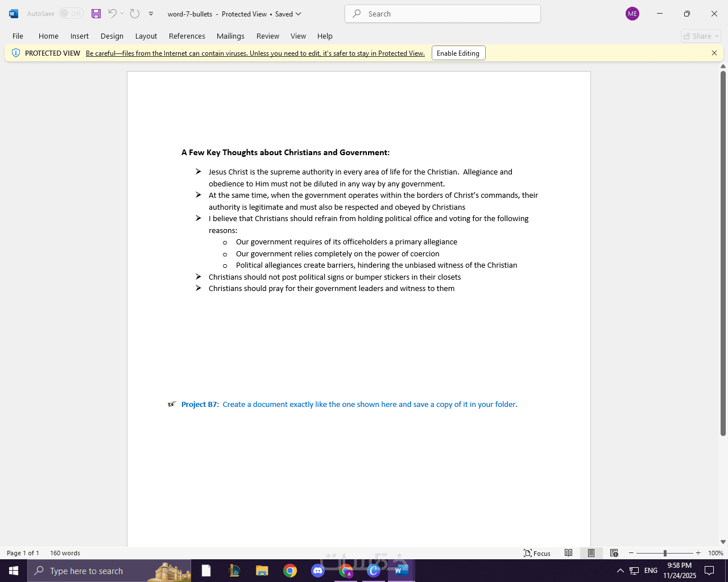Open File Explorer from the taskbar

(x=262, y=571)
